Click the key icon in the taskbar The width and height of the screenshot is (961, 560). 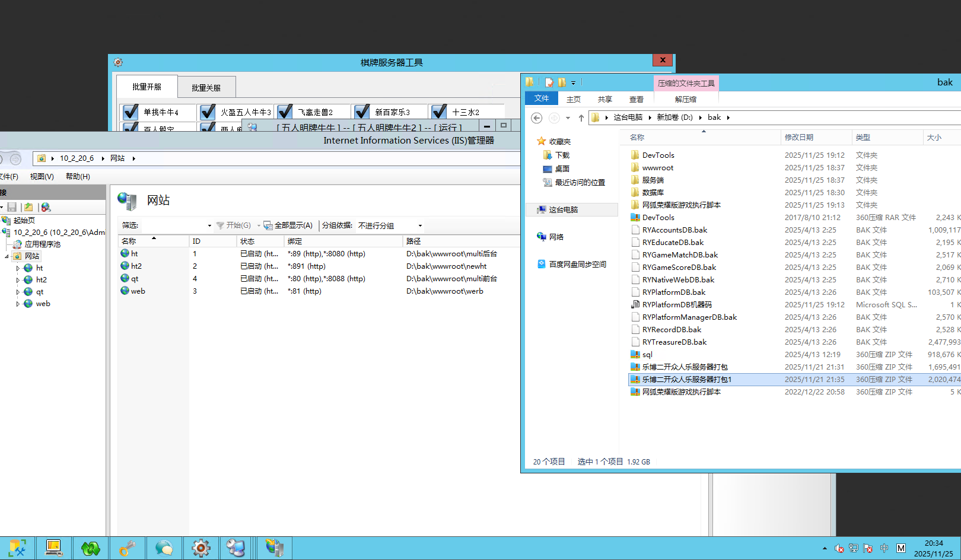pyautogui.click(x=128, y=548)
